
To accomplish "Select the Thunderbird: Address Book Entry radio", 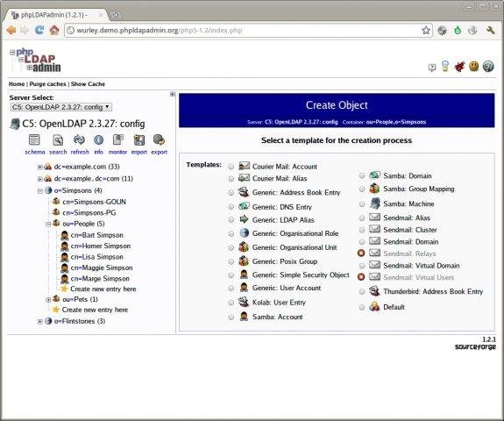I will point(362,292).
